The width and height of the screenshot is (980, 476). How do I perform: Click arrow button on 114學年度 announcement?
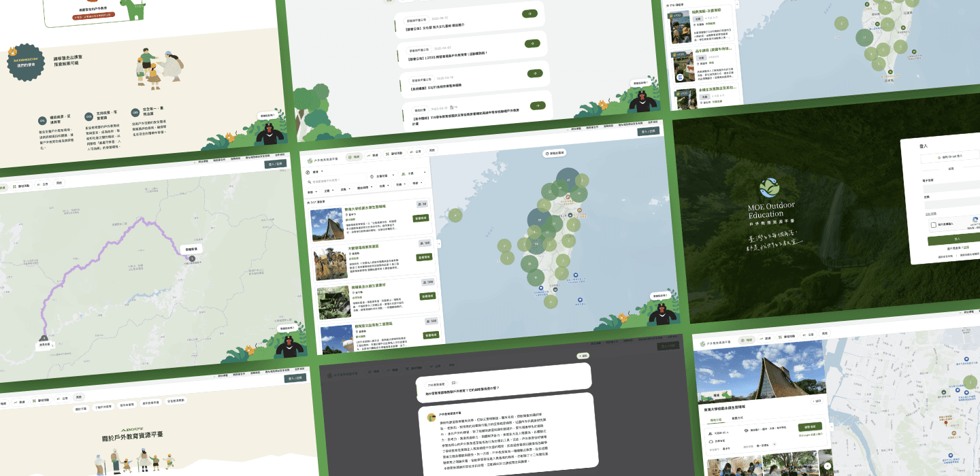point(538,105)
